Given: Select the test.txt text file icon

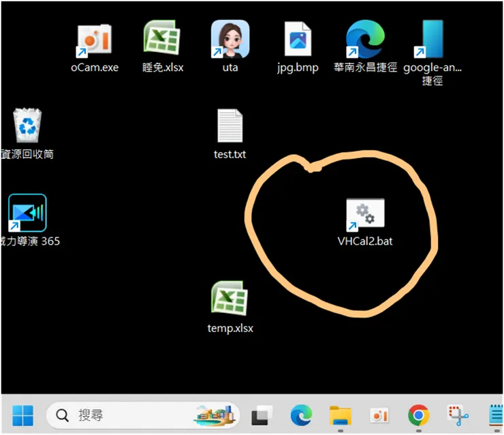Looking at the screenshot, I should click(x=230, y=126).
